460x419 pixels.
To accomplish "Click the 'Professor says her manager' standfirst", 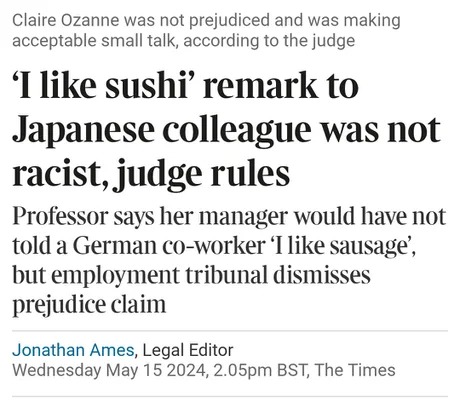I will pos(229,260).
